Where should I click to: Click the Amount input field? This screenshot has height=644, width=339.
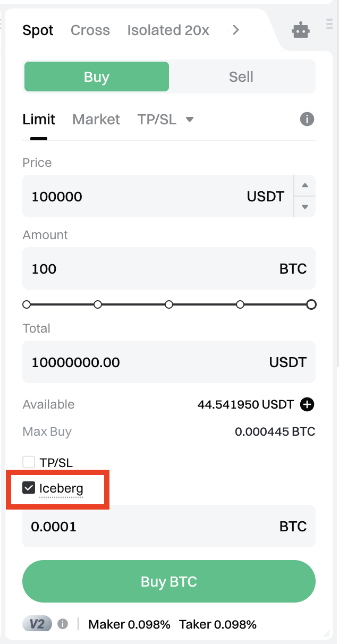(149, 269)
